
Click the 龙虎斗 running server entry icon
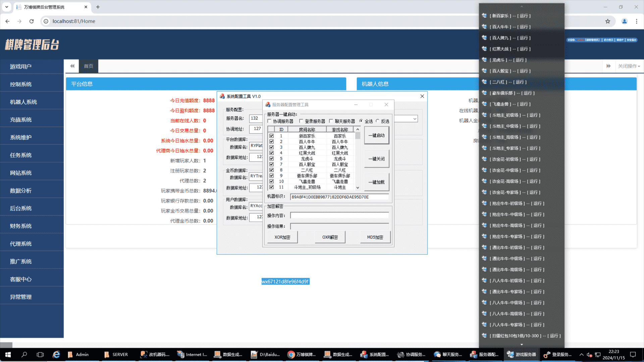tap(484, 60)
